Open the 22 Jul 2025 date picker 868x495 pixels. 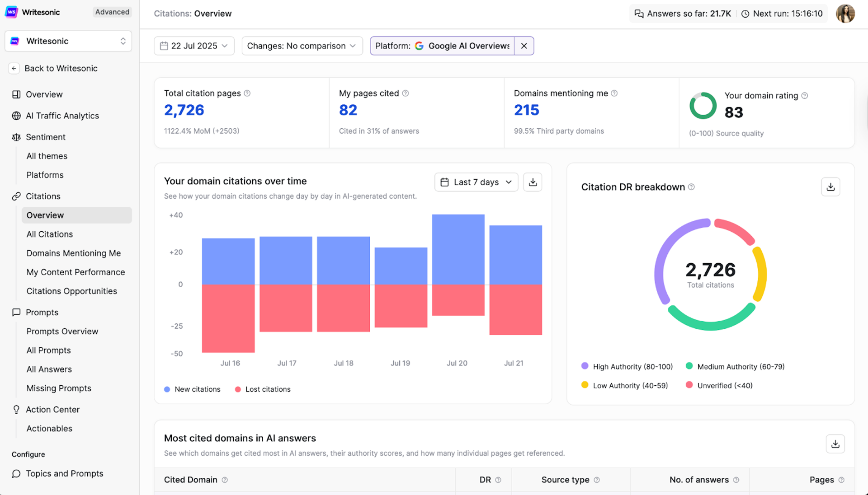[x=194, y=46]
